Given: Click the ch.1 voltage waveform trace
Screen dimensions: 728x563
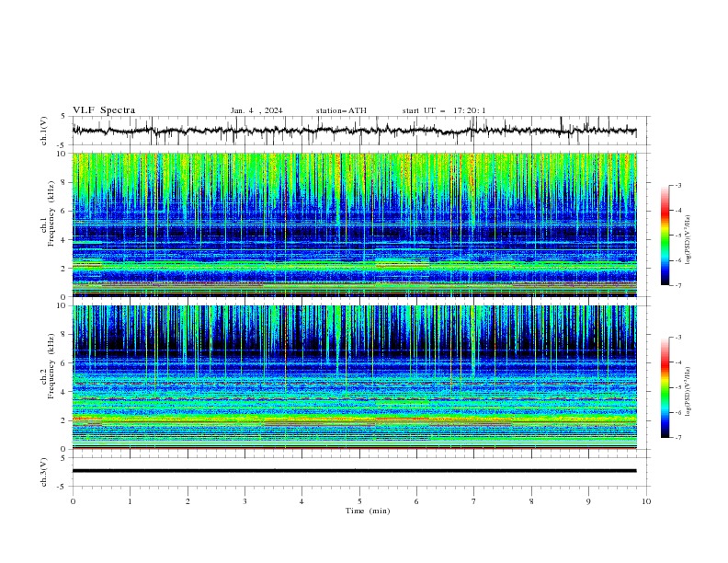Looking at the screenshot, I should (x=354, y=131).
